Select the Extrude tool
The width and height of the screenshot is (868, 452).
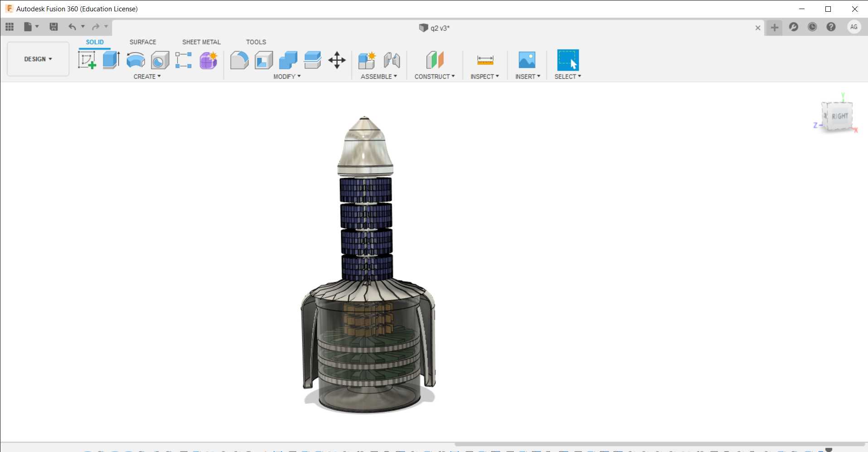[x=111, y=60]
